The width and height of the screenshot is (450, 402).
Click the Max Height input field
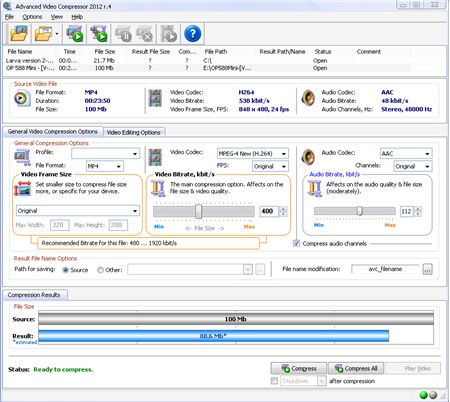(x=118, y=225)
